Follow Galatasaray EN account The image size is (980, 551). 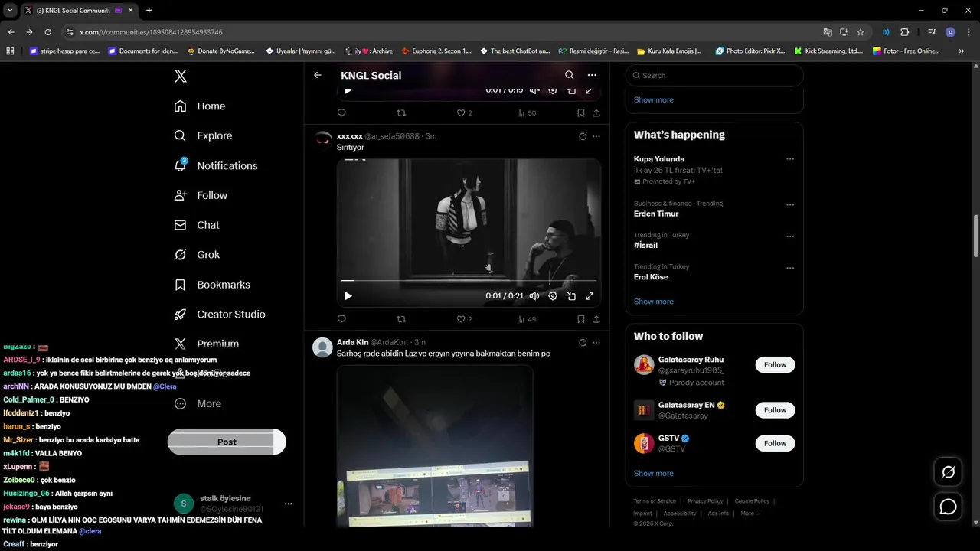click(775, 410)
